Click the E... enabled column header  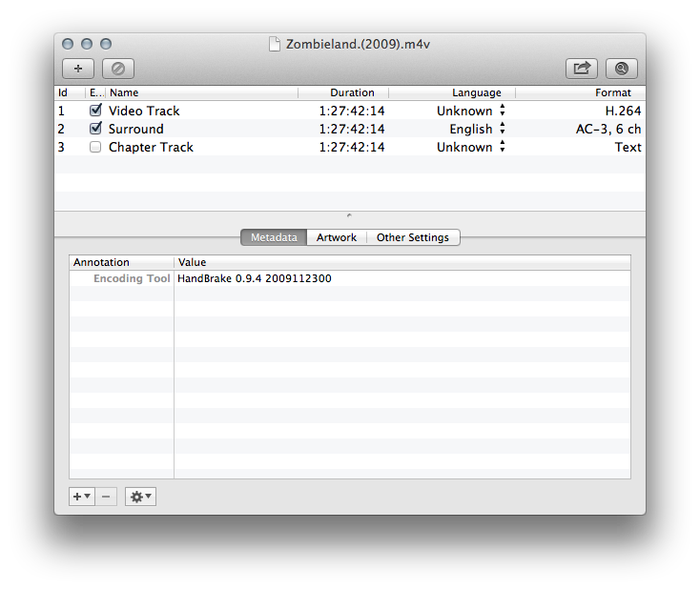pyautogui.click(x=95, y=92)
